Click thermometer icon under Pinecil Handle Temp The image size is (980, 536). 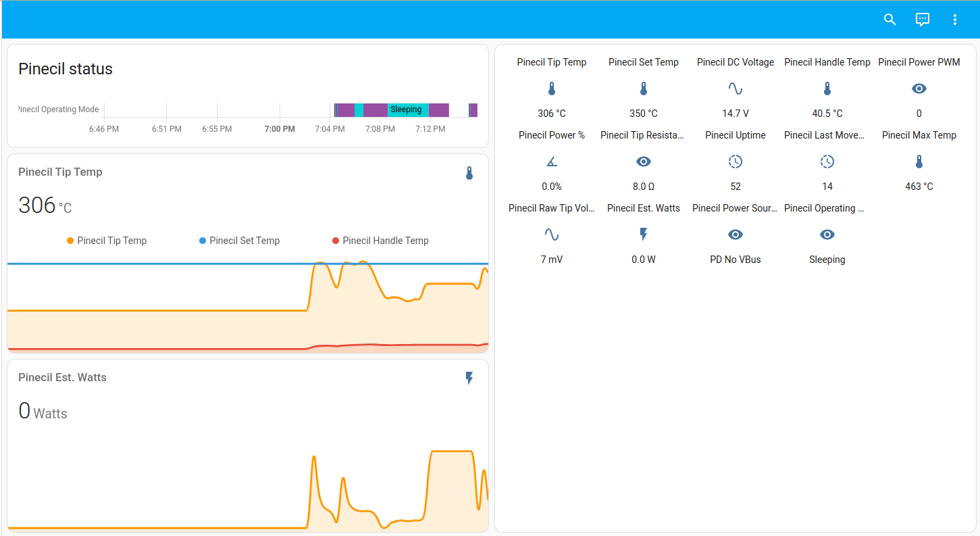827,89
